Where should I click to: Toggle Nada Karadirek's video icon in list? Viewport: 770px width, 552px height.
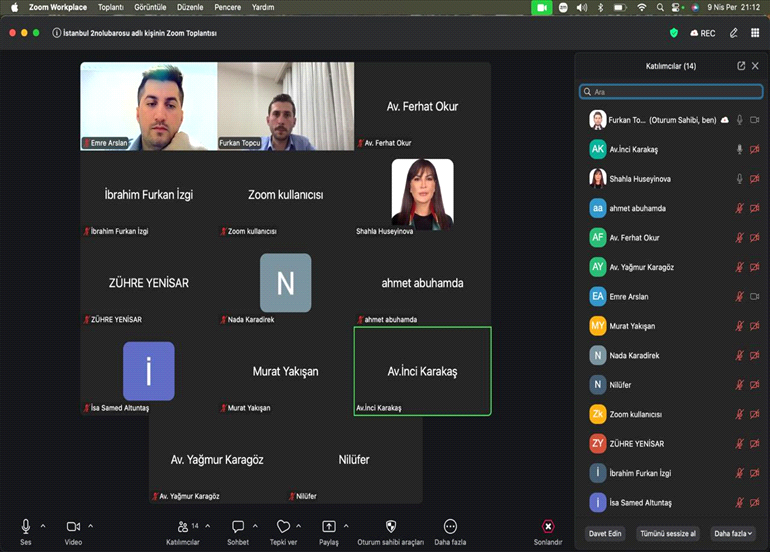click(x=755, y=356)
